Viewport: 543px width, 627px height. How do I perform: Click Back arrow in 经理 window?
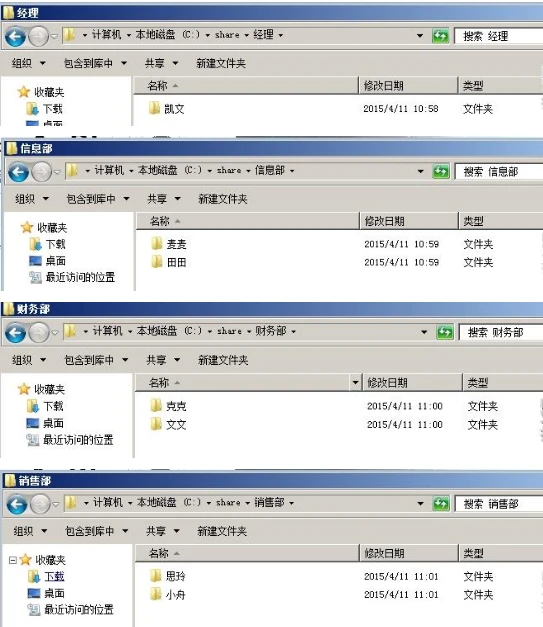15,37
